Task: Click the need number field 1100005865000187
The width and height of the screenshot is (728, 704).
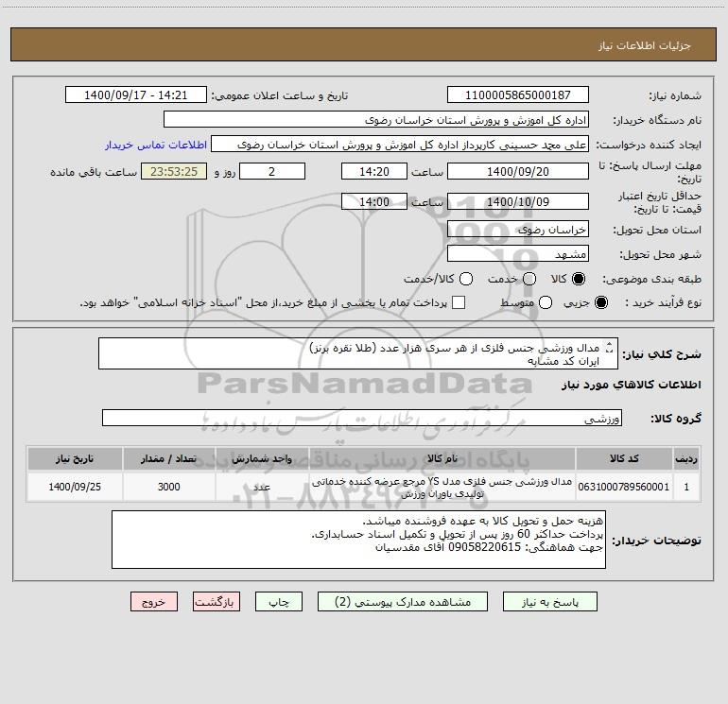Action: pyautogui.click(x=518, y=94)
